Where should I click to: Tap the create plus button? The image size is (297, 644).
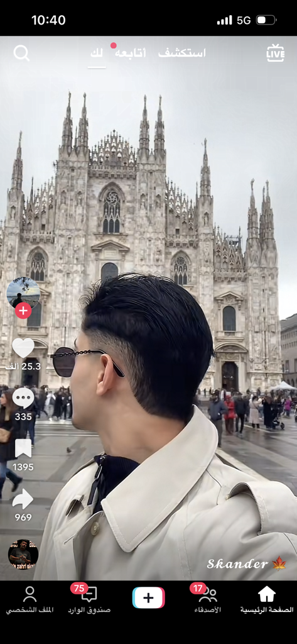[148, 597]
